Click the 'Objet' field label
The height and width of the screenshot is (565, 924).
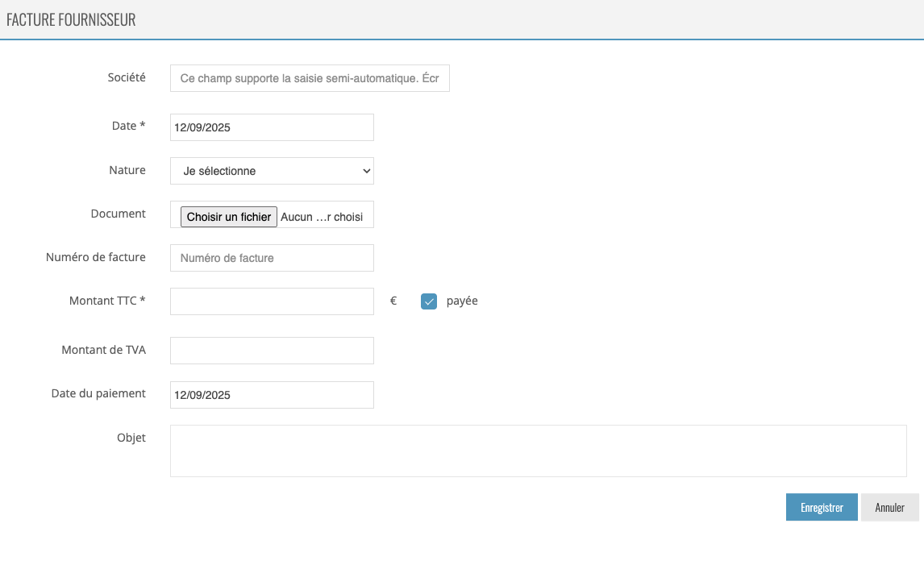click(131, 437)
